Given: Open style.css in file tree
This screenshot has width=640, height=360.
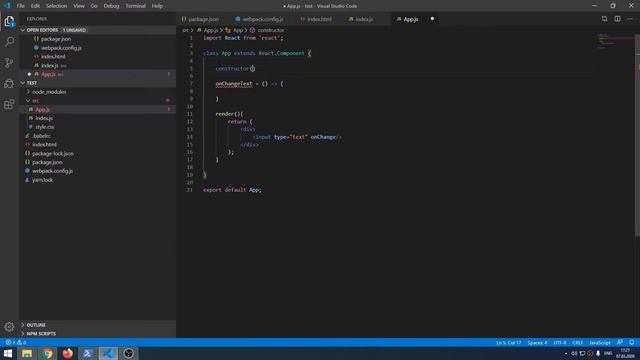Looking at the screenshot, I should pyautogui.click(x=44, y=127).
